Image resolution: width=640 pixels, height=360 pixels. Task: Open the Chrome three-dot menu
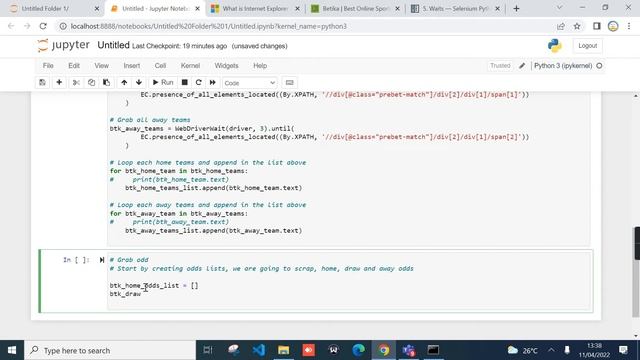[x=629, y=26]
